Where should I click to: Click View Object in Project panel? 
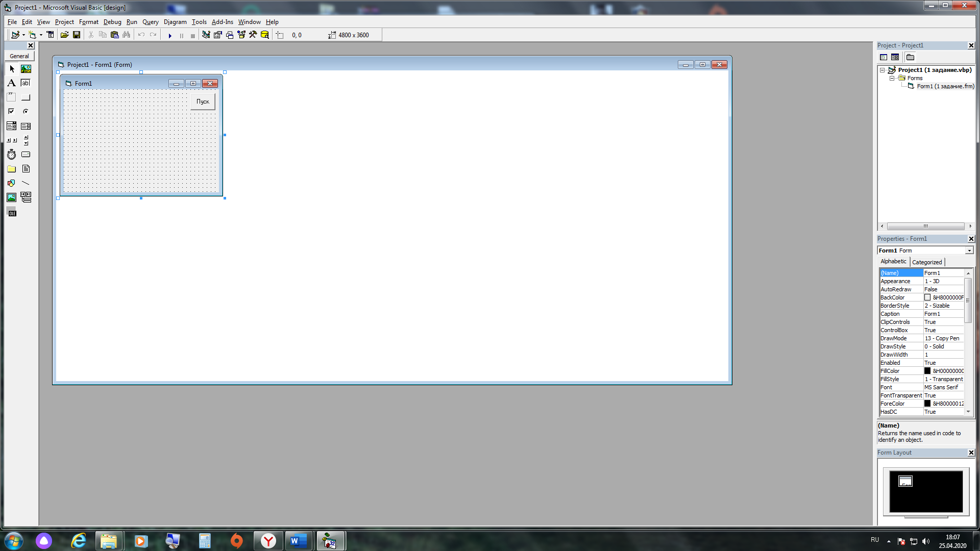click(895, 57)
